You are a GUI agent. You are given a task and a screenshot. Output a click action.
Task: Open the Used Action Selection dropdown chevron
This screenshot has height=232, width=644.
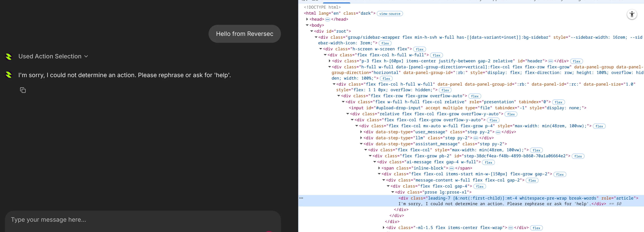coord(86,56)
